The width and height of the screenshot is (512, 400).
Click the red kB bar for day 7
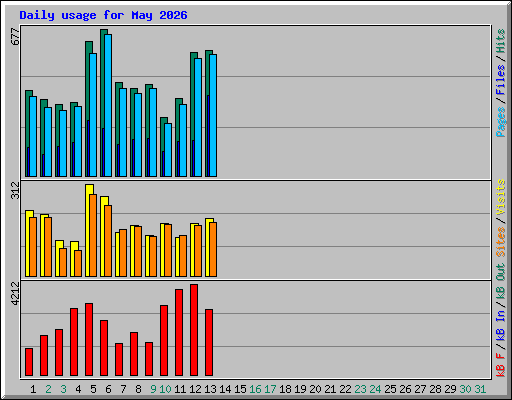tap(119, 360)
